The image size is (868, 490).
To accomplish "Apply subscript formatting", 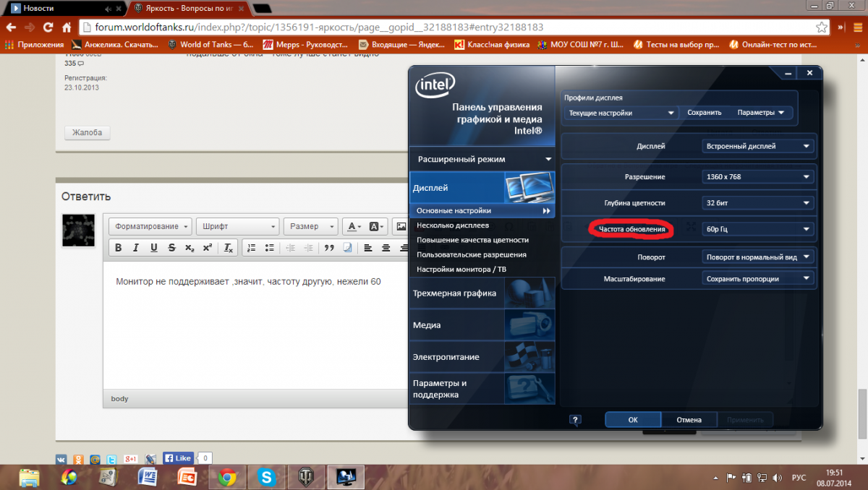I will click(x=190, y=248).
